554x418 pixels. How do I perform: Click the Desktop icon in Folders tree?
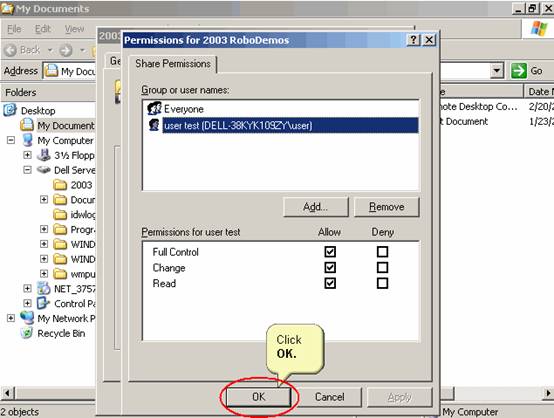10,110
